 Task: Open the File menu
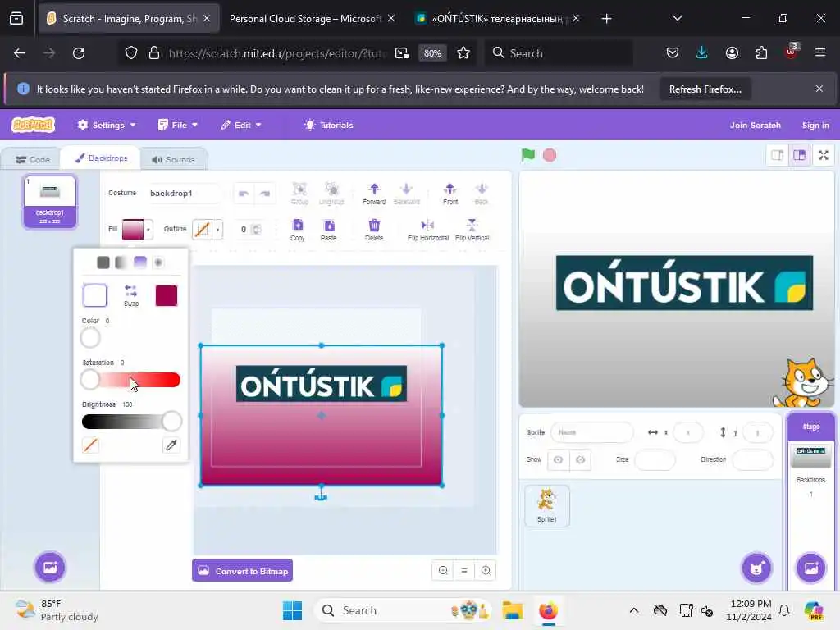coord(178,125)
